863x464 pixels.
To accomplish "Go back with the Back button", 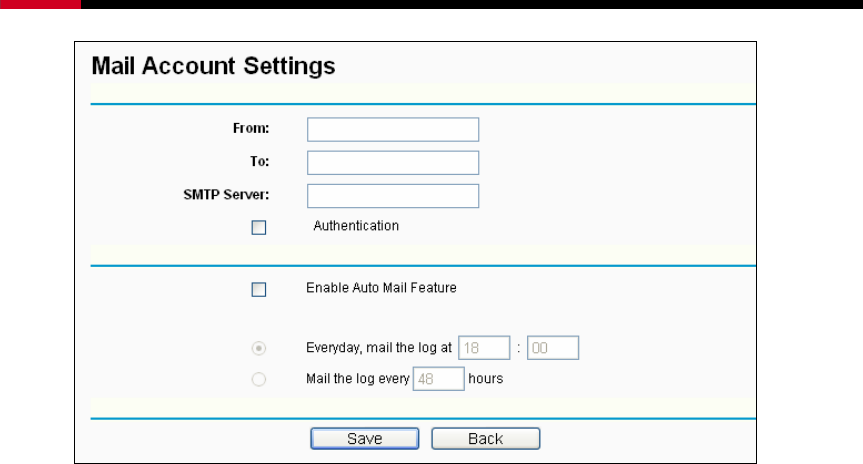I will click(x=485, y=439).
